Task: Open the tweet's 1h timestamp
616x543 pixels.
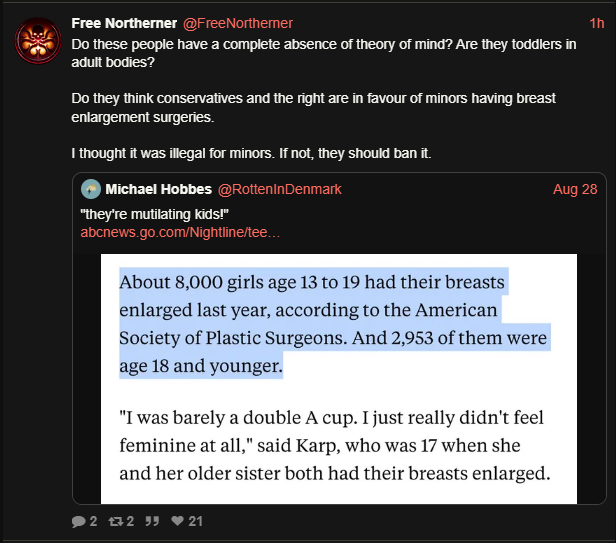Action: 597,23
